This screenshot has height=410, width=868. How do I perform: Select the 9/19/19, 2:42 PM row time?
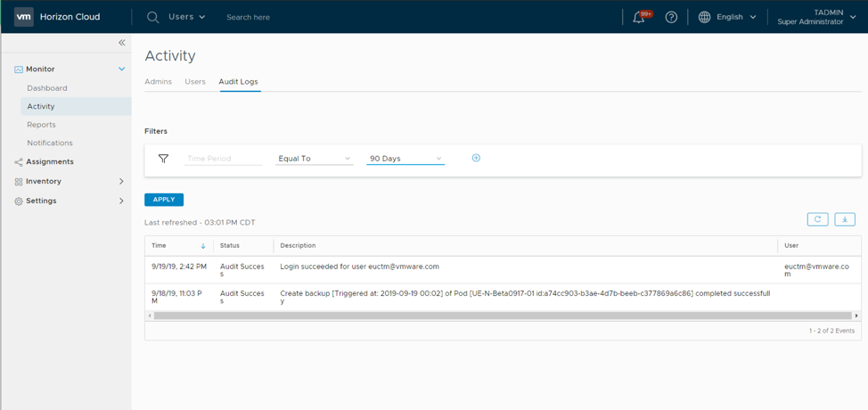[x=179, y=266]
